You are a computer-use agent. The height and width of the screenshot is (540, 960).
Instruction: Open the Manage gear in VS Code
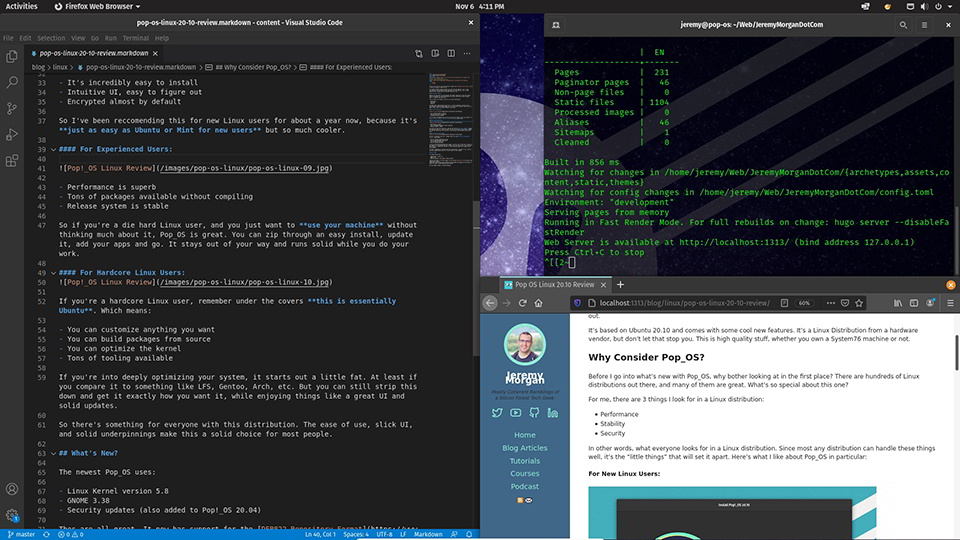point(12,516)
